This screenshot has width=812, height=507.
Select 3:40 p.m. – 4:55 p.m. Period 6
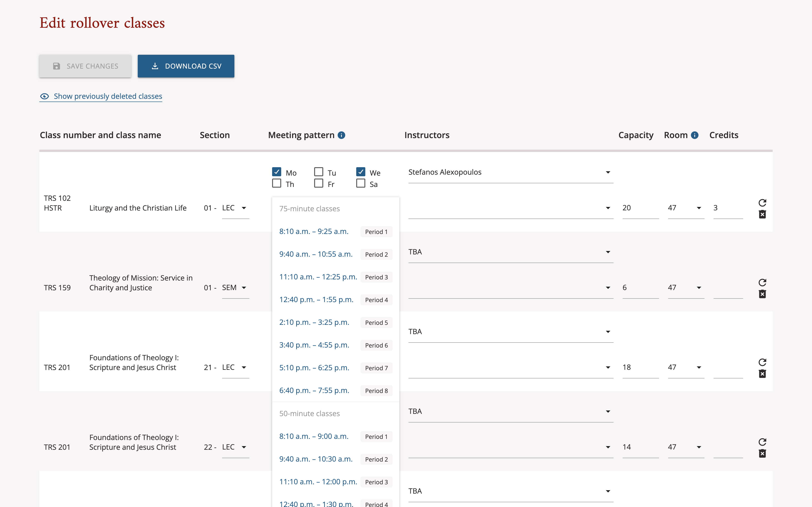pyautogui.click(x=336, y=345)
